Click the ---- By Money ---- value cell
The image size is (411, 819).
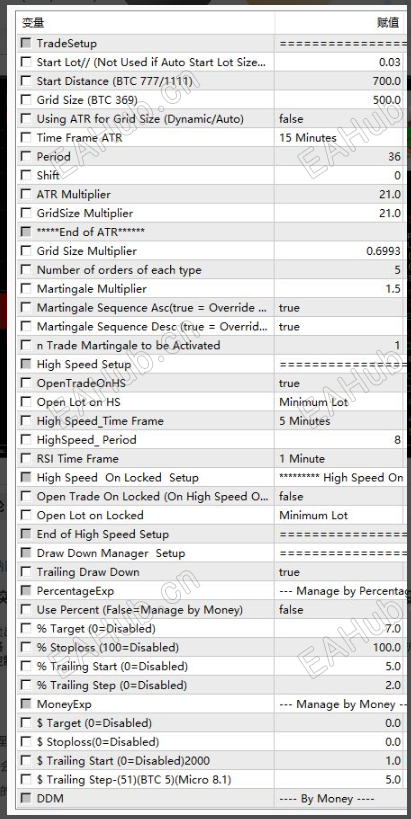pos(340,798)
